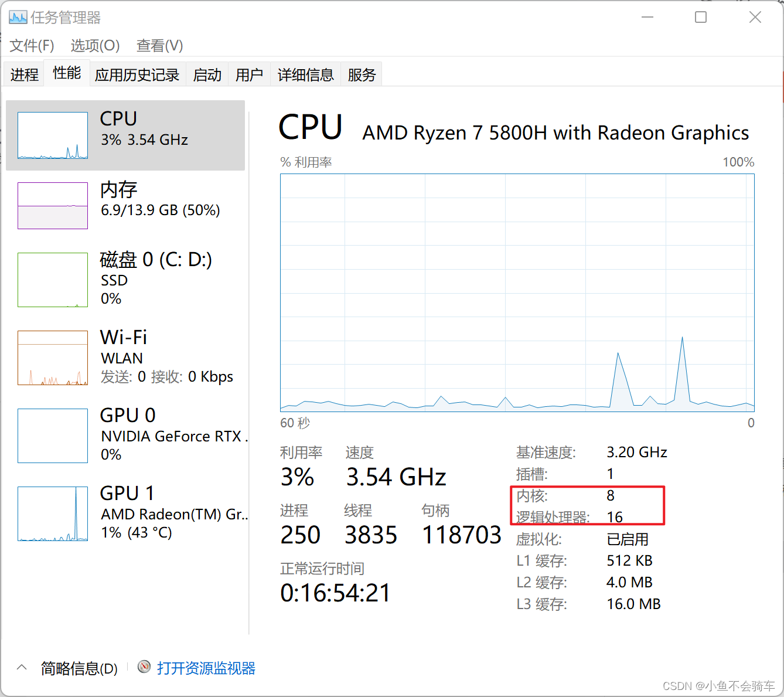This screenshot has width=784, height=697.
Task: Open the Wi-Fi network graph thumbnail
Action: [53, 358]
